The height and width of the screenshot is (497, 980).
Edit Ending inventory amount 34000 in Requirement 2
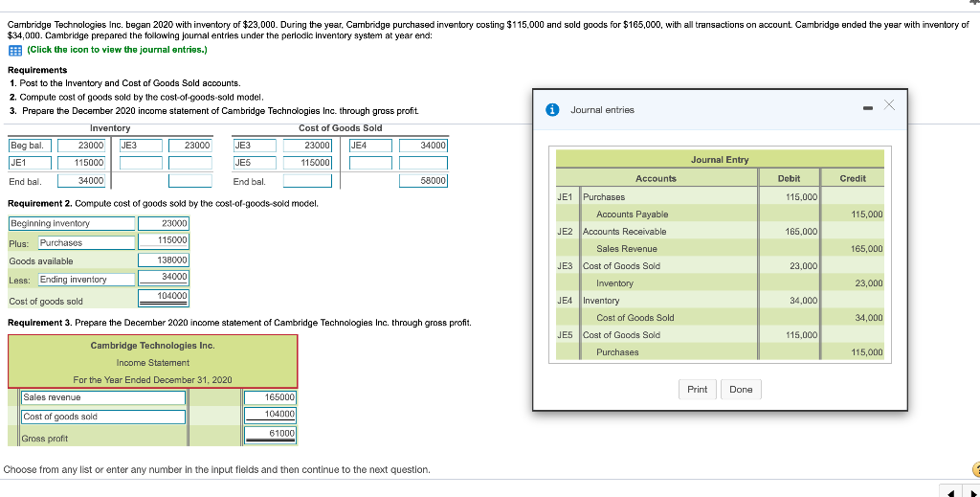point(163,277)
